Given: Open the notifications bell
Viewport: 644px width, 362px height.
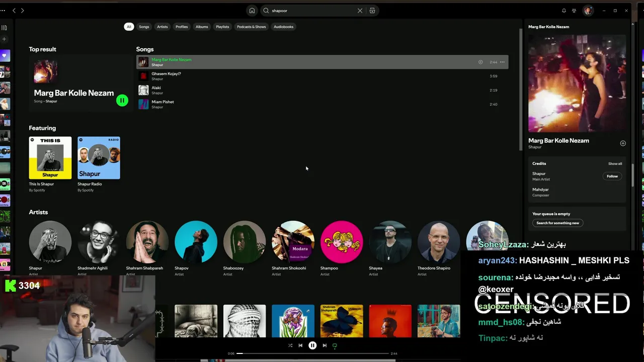Looking at the screenshot, I should [564, 11].
